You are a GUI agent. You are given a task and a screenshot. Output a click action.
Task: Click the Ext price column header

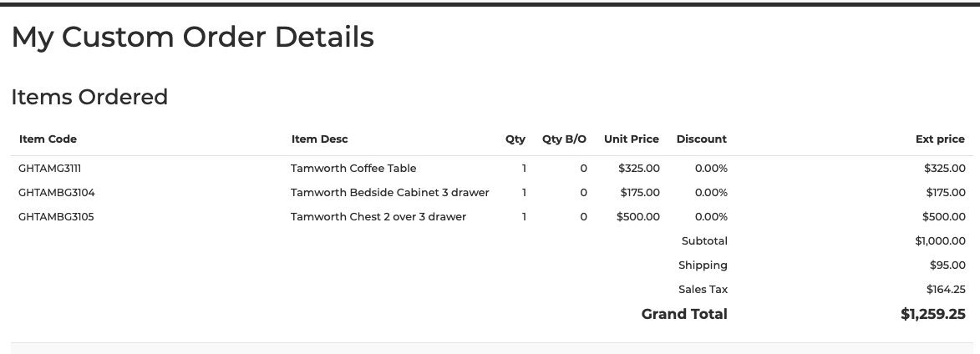click(x=940, y=139)
